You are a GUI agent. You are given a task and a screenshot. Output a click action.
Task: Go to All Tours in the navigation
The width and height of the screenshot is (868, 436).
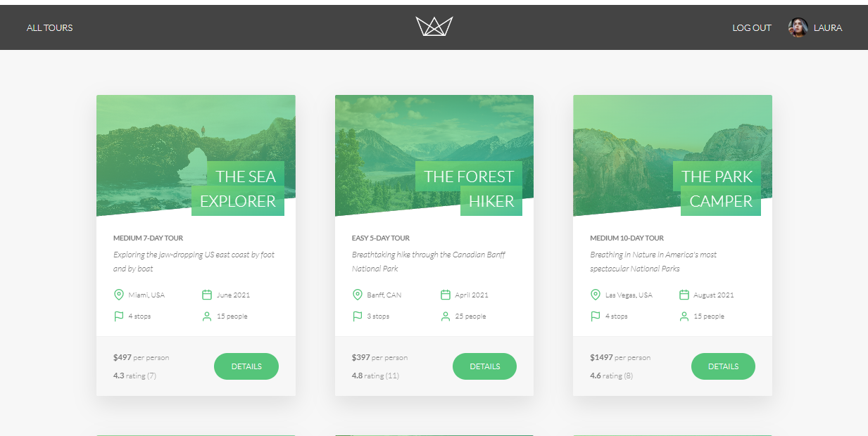[50, 27]
